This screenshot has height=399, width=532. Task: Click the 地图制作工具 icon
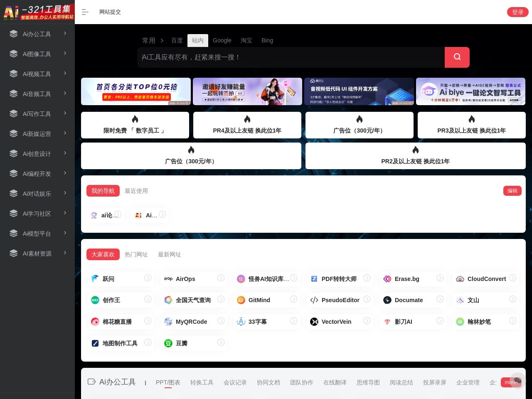(95, 343)
